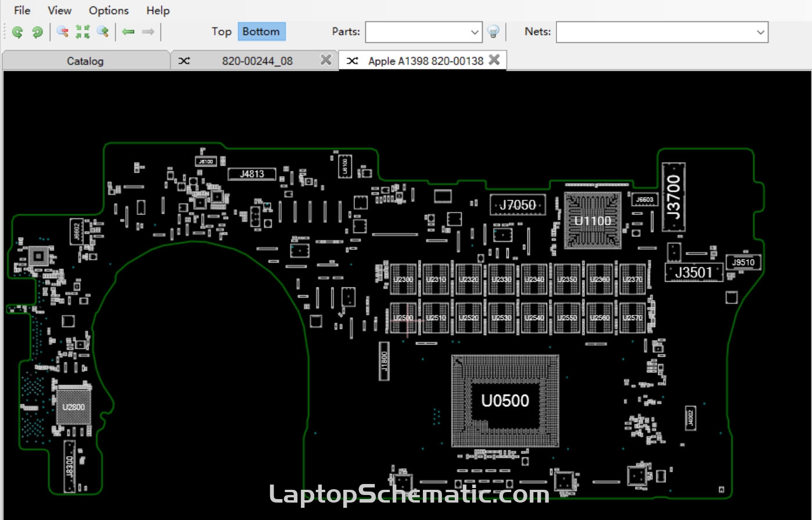This screenshot has width=812, height=520.
Task: Select memory chip U2300
Action: point(404,279)
